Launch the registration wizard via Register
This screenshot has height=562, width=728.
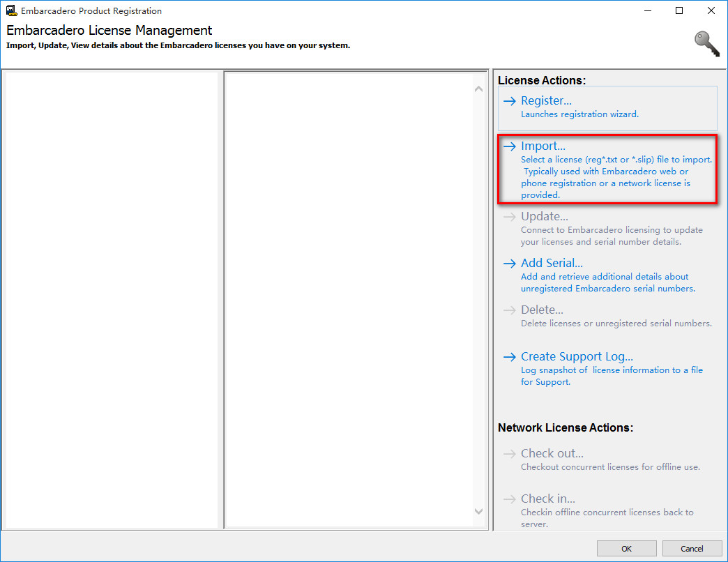pos(546,100)
